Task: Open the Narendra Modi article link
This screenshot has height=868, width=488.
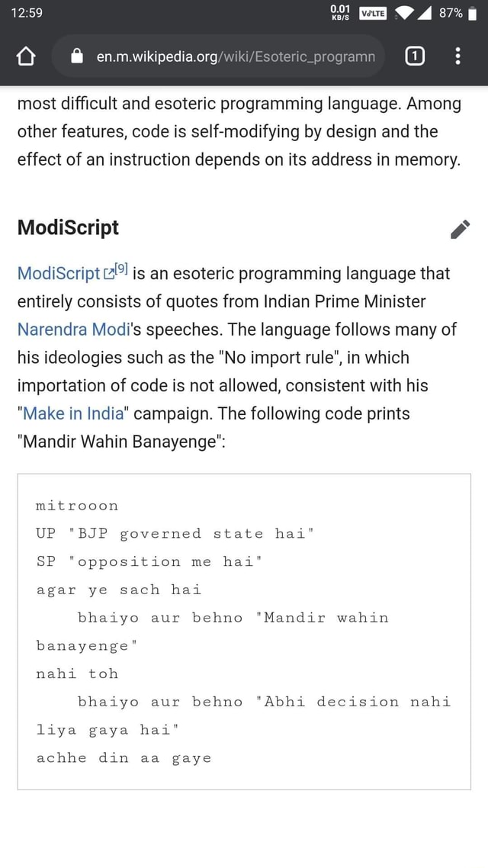Action: tap(72, 330)
